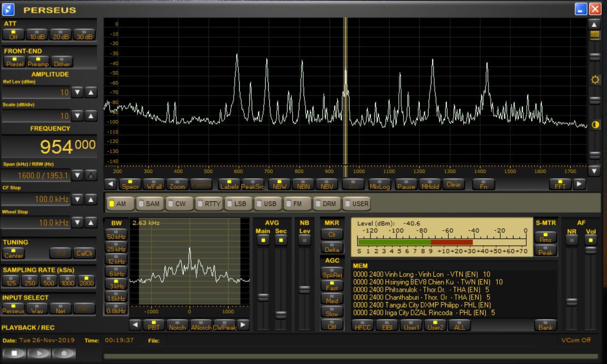The width and height of the screenshot is (607, 364).
Task: Click left arrow beside PBT button
Action: click(135, 325)
